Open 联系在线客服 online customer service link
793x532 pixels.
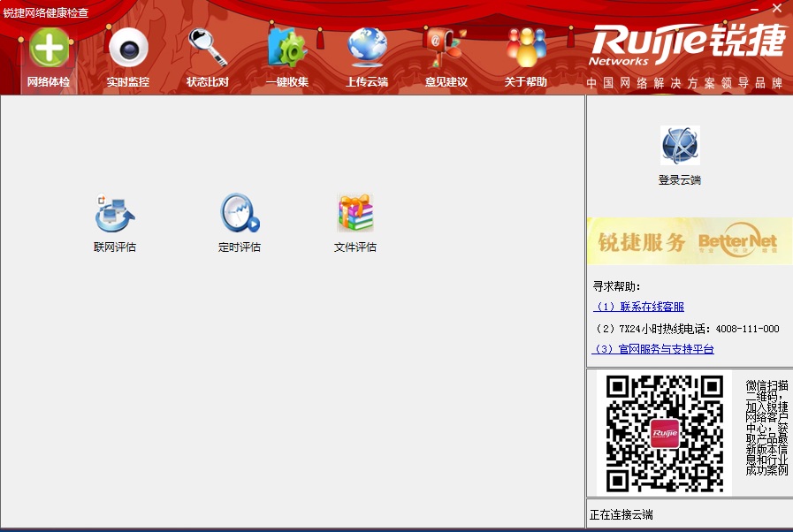click(638, 306)
